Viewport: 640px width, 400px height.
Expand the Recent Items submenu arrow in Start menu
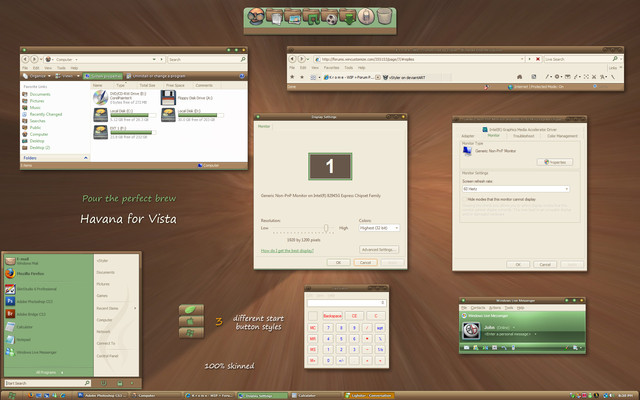pos(135,308)
